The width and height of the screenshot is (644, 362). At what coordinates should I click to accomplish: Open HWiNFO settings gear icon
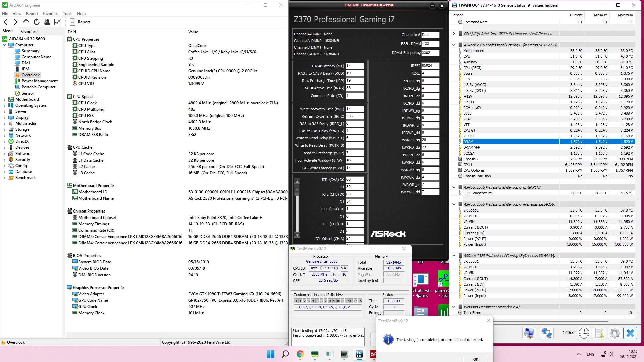[x=614, y=333]
